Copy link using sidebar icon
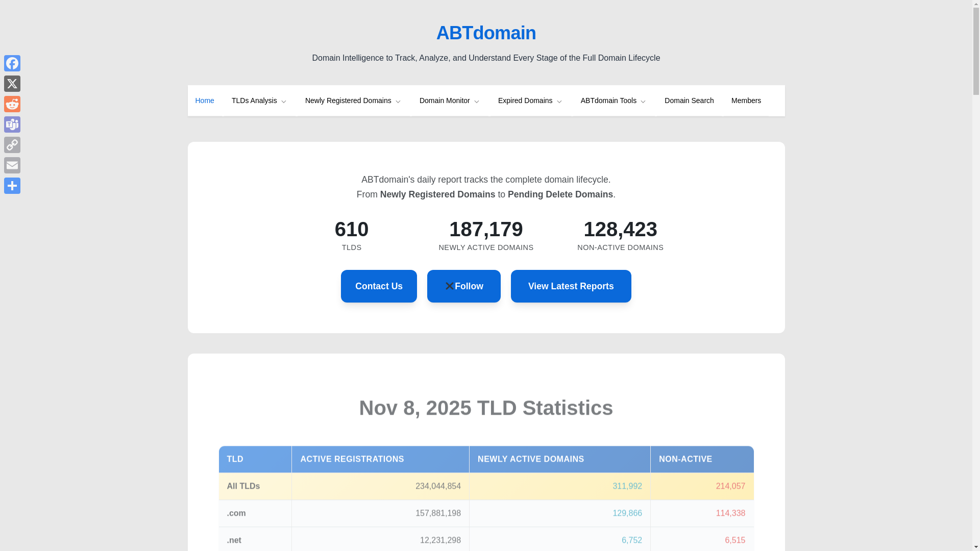980x551 pixels. click(12, 145)
